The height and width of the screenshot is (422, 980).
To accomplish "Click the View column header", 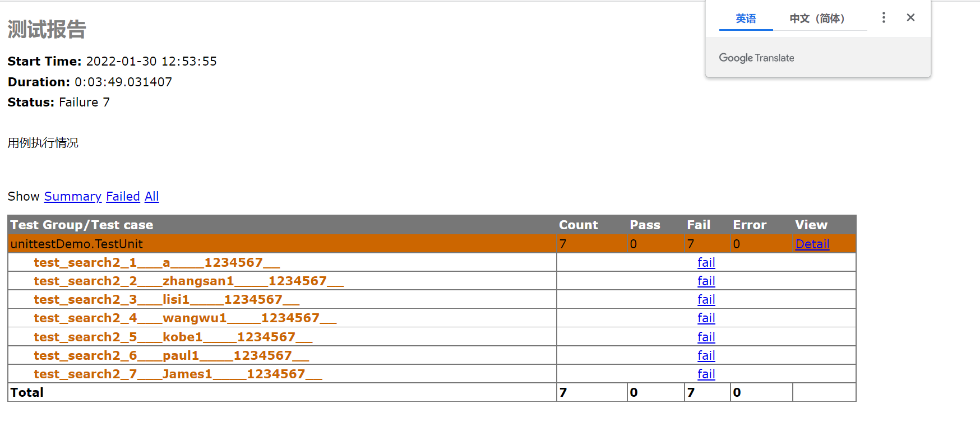I will coord(811,225).
